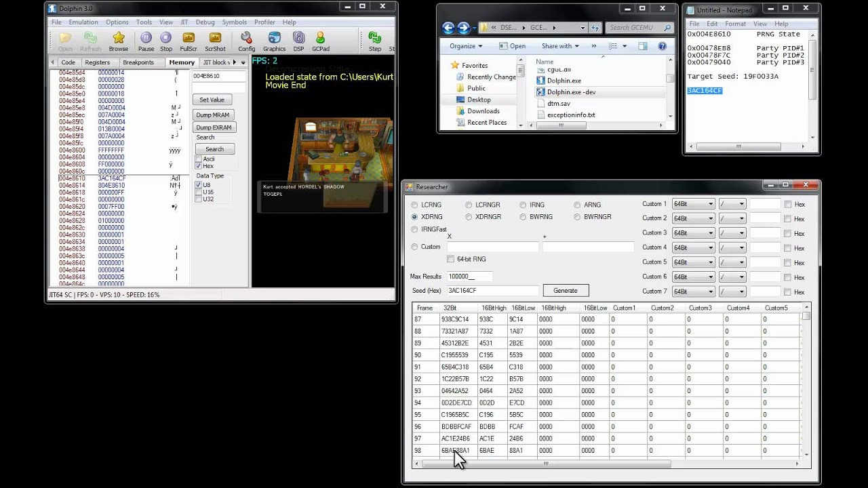Check the Hex checkbox for Custom 1

(x=788, y=204)
